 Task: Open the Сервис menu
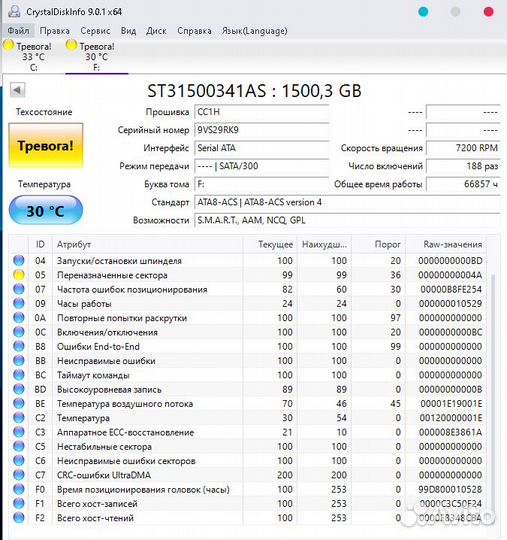(x=95, y=31)
